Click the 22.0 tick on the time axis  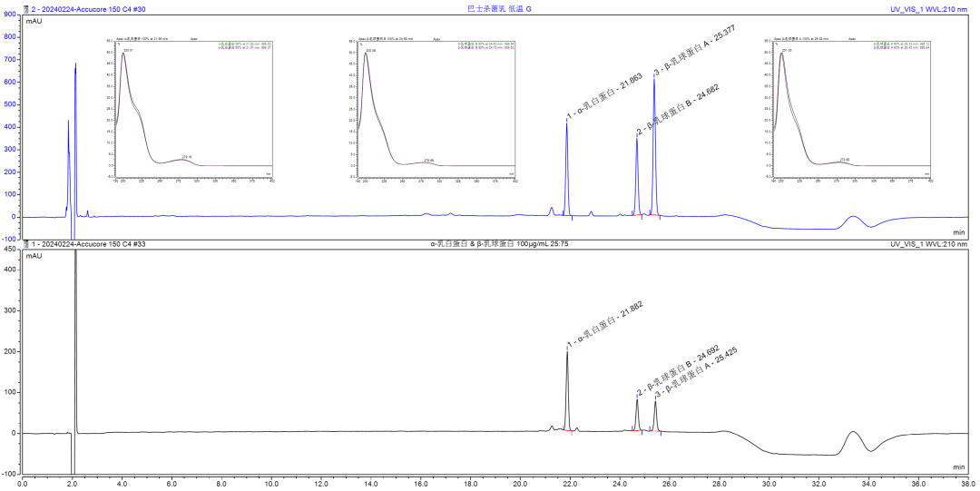coord(570,483)
